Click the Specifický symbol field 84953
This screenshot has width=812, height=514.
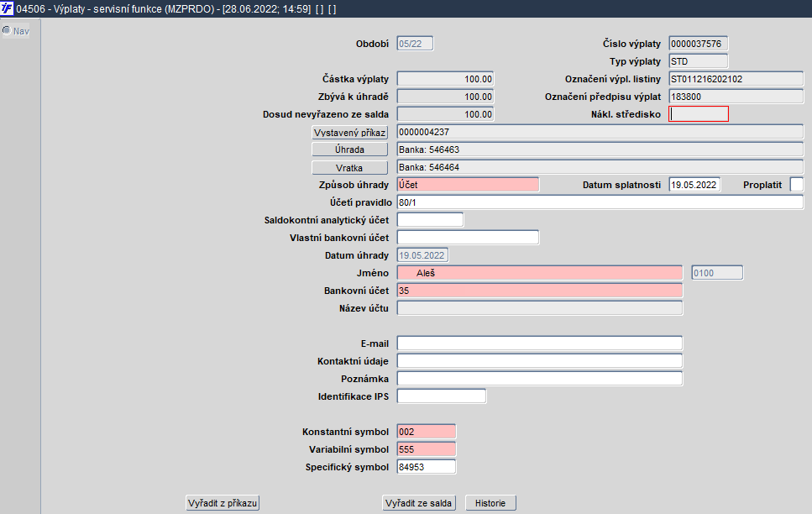pyautogui.click(x=427, y=466)
